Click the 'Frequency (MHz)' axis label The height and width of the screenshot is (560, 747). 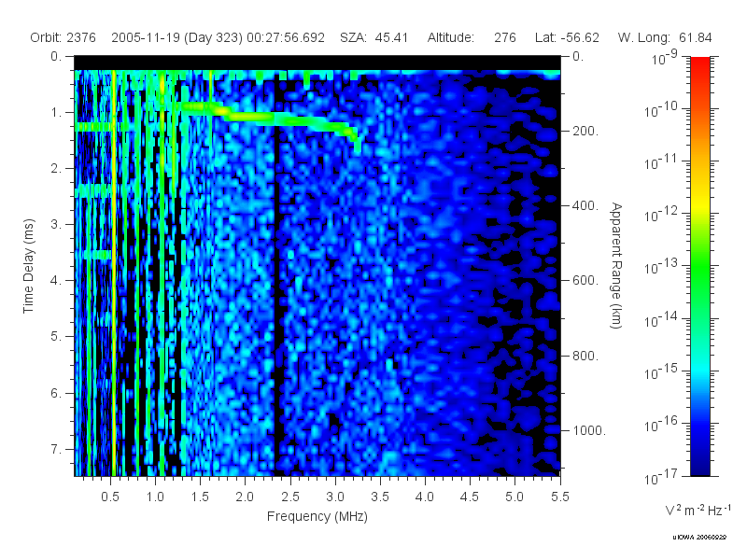[x=317, y=516]
